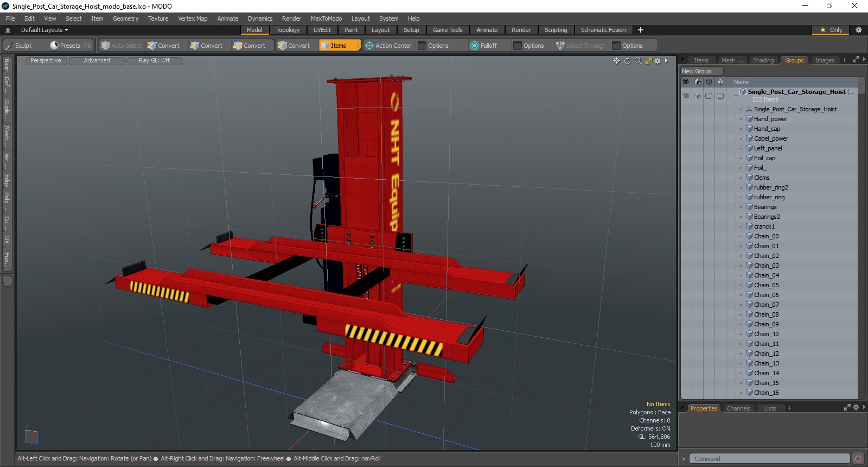The image size is (868, 467).
Task: Click the Basic vertical sidebar tab
Action: click(7, 65)
